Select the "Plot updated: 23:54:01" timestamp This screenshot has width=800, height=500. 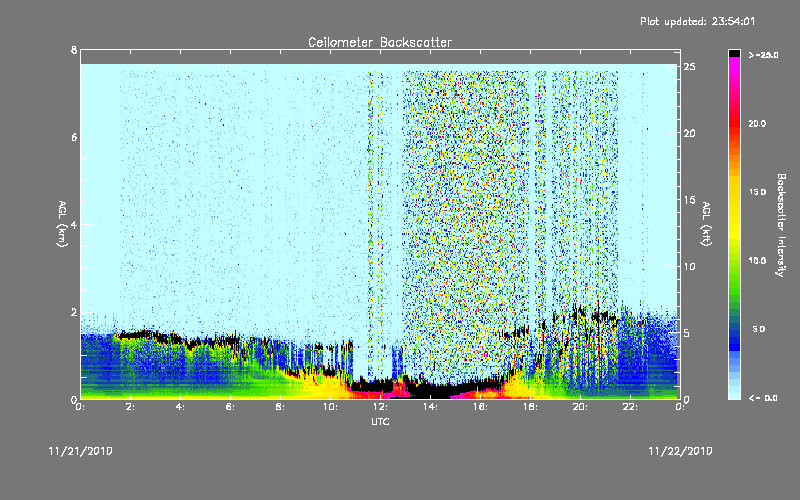697,21
